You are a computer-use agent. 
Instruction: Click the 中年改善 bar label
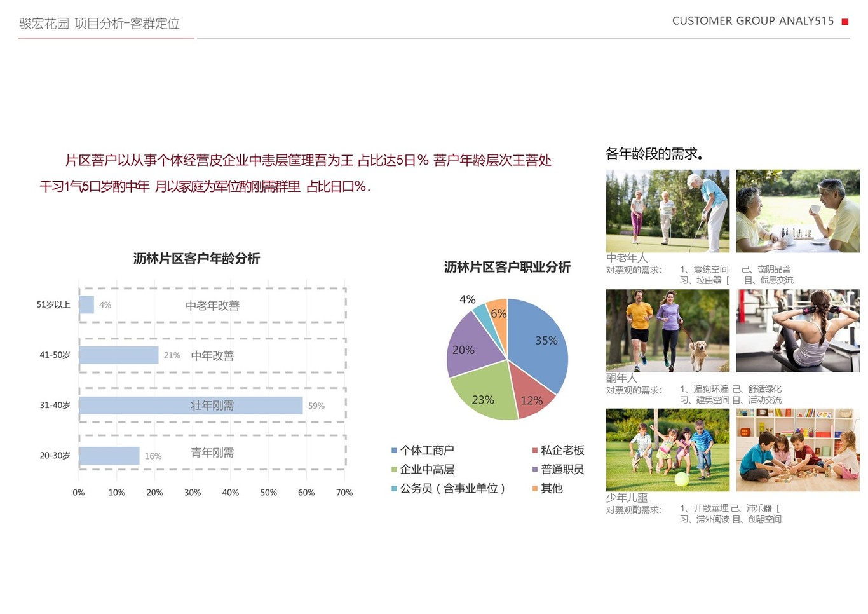tap(212, 356)
